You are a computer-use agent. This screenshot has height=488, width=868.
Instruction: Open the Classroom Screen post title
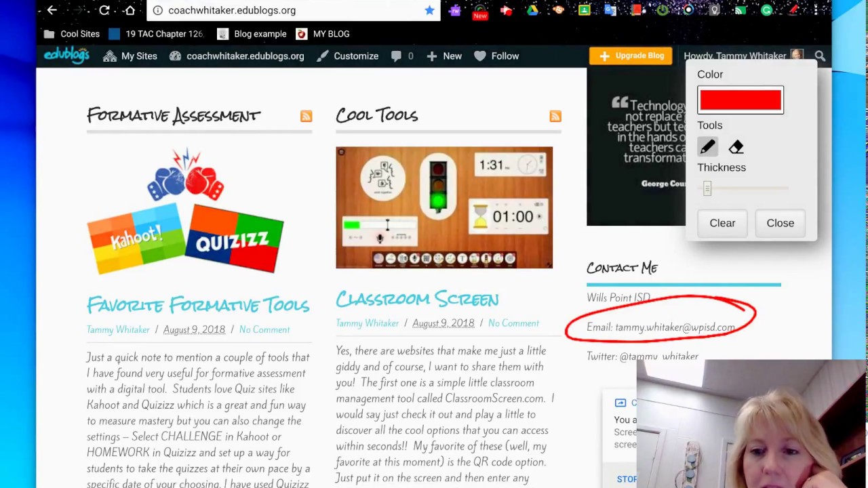[417, 299]
